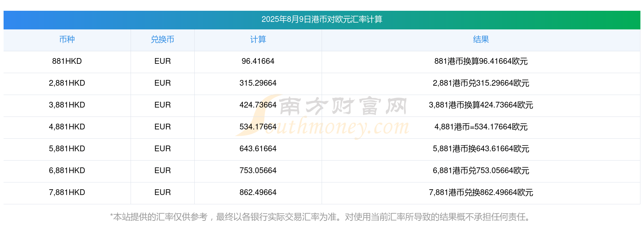The height and width of the screenshot is (233, 644).
Task: Select the 兑换币 column header
Action: point(162,39)
